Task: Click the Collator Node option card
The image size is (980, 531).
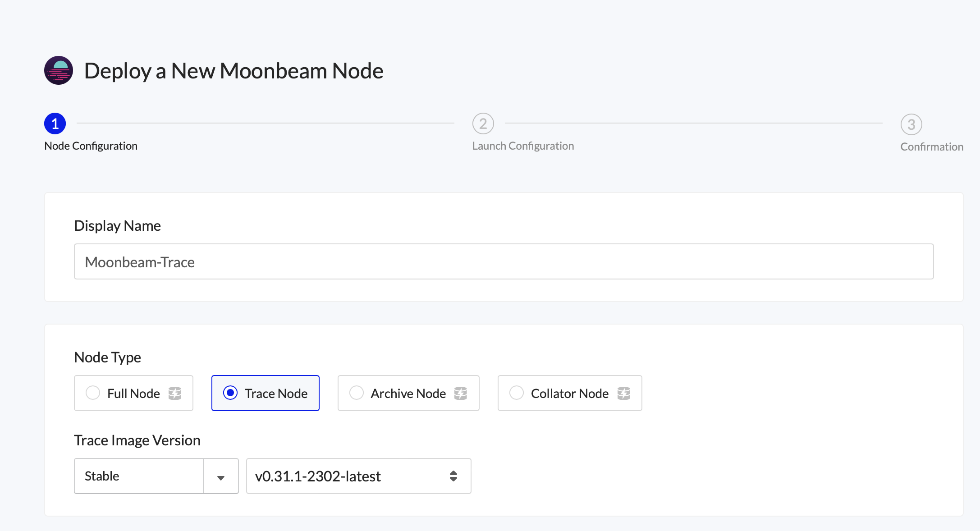Action: tap(569, 393)
